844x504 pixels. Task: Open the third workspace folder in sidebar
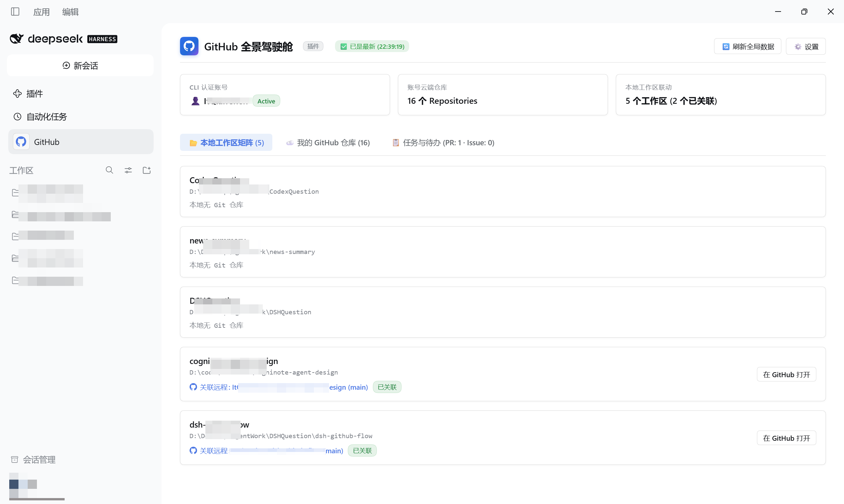[43, 236]
